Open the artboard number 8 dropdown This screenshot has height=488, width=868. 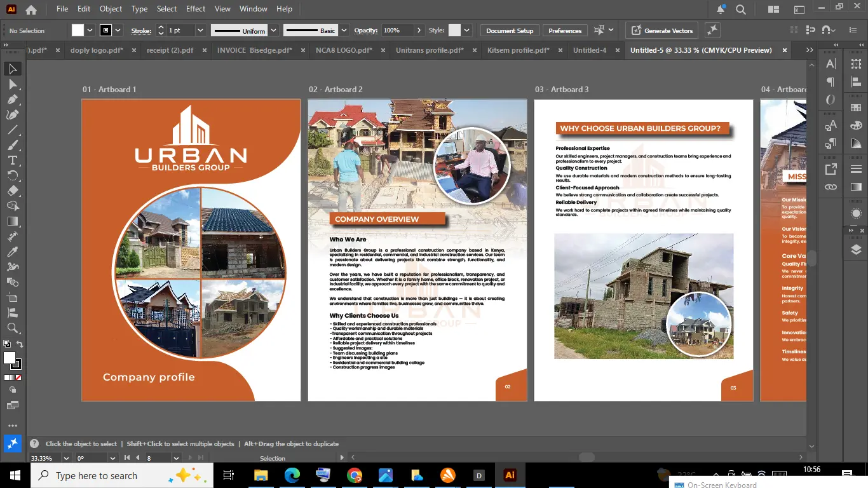tap(175, 458)
